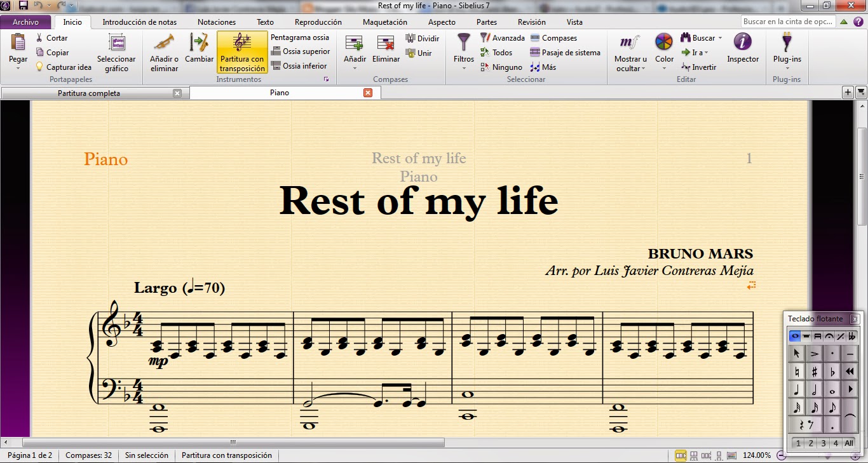The height and width of the screenshot is (463, 868).
Task: Enable horizontal spread page view in status bar
Action: point(681,455)
